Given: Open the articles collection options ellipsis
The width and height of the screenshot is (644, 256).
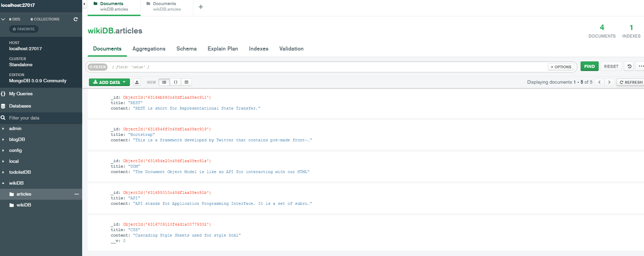Looking at the screenshot, I should [76, 194].
